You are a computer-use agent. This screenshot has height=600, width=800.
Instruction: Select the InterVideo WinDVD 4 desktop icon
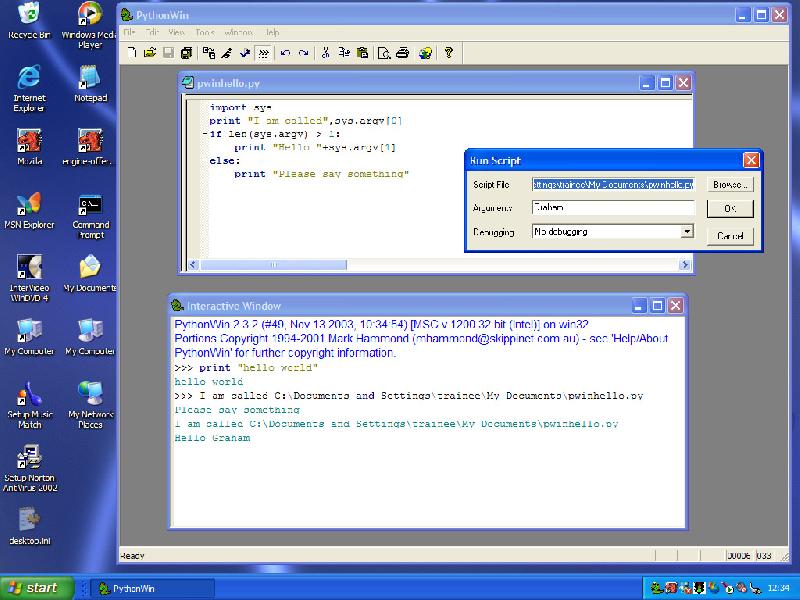[29, 278]
